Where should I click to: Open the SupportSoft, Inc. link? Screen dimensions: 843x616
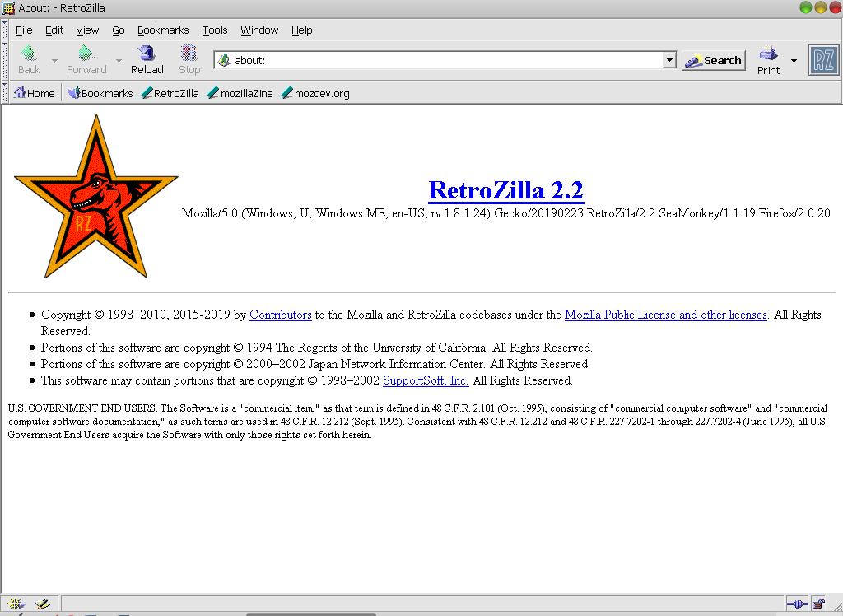(425, 380)
